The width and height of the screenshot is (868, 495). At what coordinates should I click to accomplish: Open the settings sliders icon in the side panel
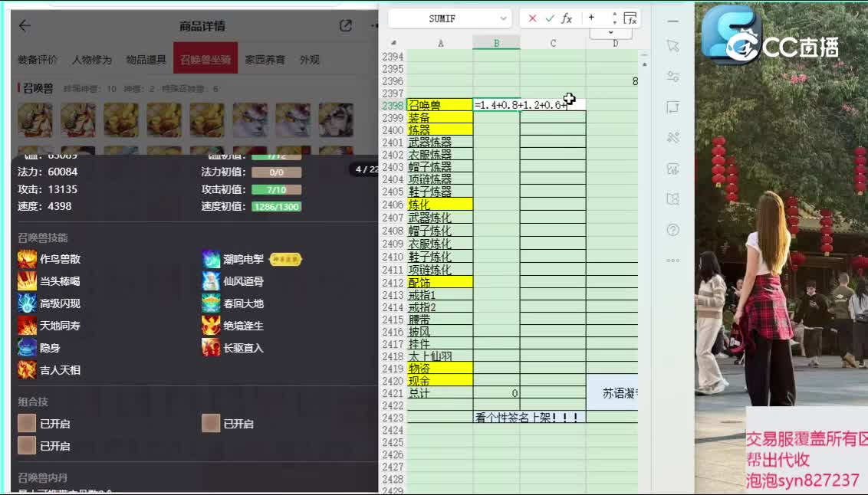coord(672,77)
